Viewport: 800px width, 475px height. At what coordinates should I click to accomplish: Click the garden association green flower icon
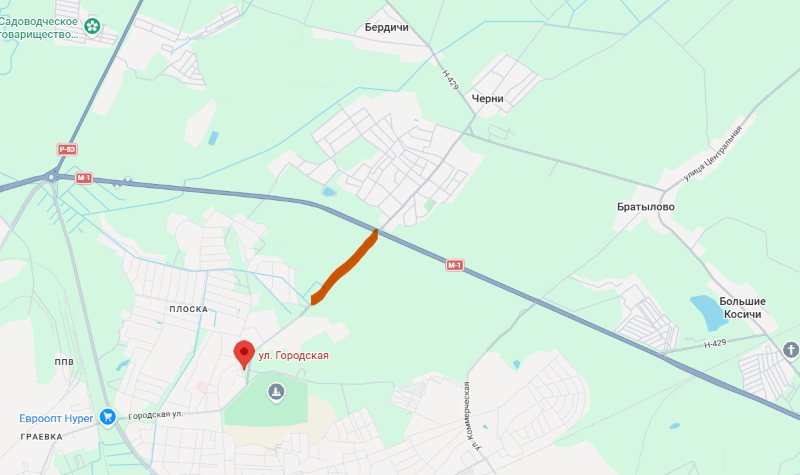(92, 26)
